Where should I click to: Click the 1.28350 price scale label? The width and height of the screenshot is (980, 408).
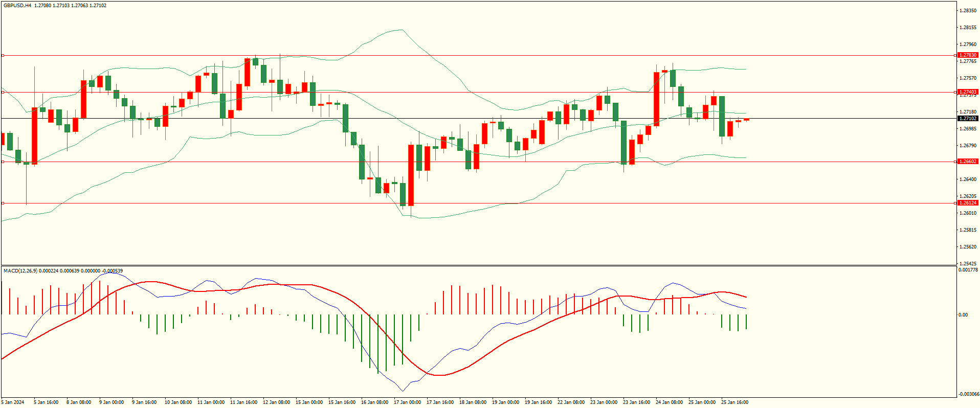[x=967, y=11]
